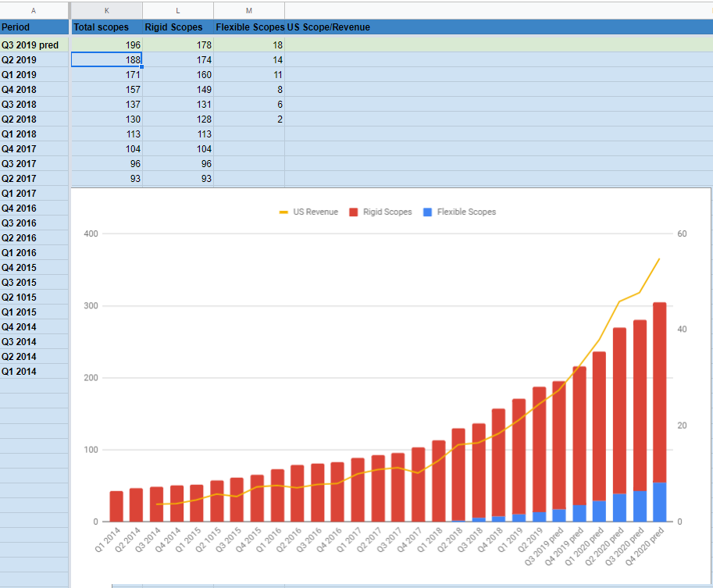Viewport: 713px width, 588px height.
Task: Click the Q1 2014 period cell
Action: click(34, 371)
